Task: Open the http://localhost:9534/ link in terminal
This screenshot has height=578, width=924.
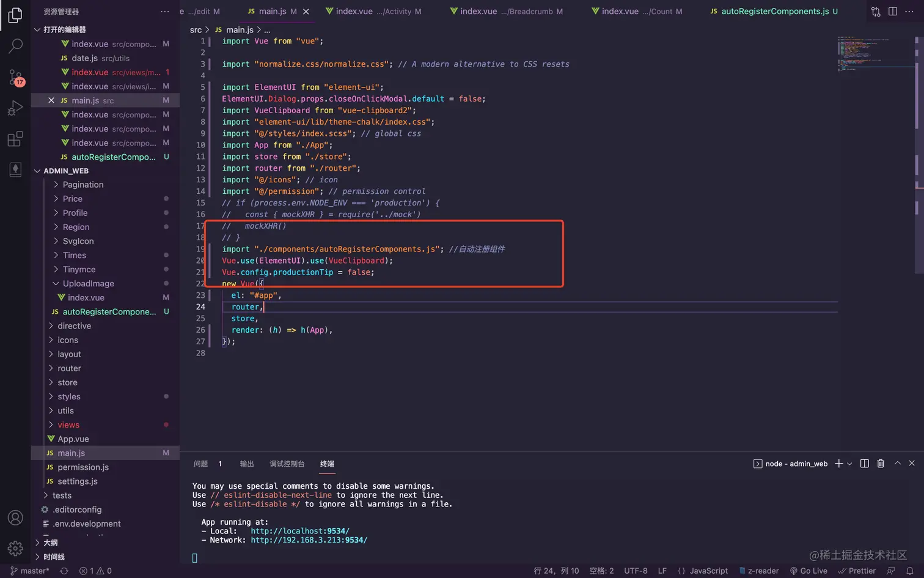Action: pos(300,531)
